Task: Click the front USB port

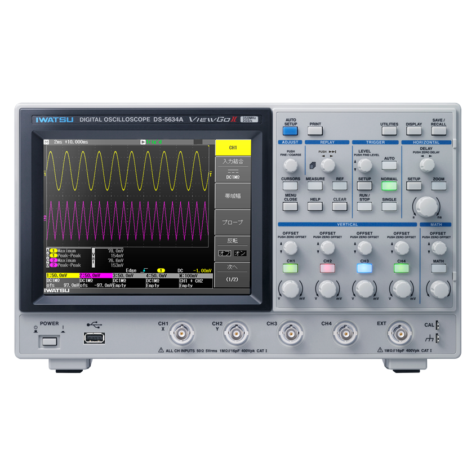Action: pyautogui.click(x=95, y=338)
